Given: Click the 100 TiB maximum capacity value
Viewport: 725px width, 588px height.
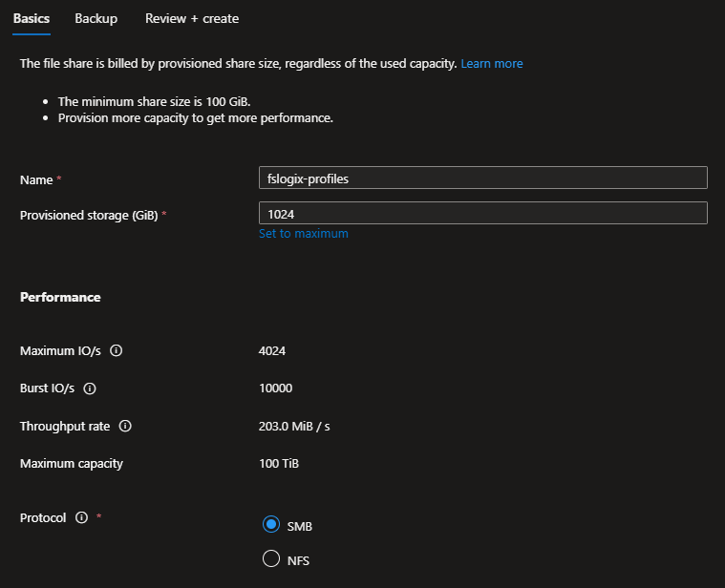Looking at the screenshot, I should 279,464.
